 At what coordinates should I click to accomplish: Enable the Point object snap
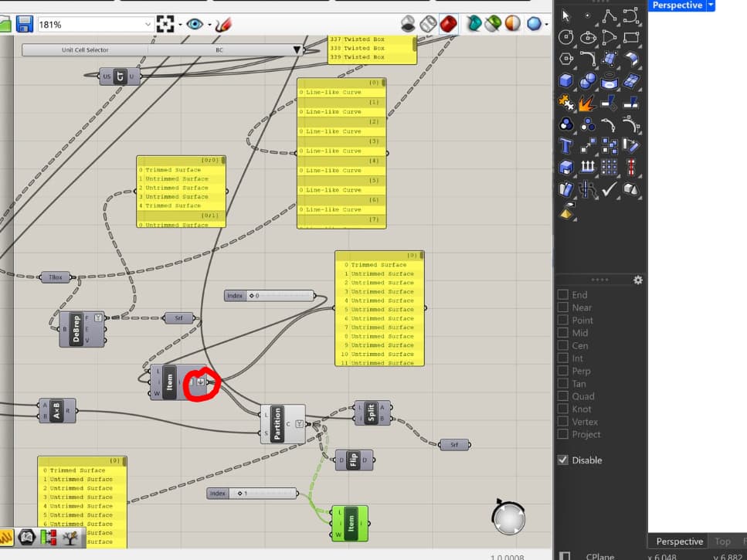pos(563,320)
